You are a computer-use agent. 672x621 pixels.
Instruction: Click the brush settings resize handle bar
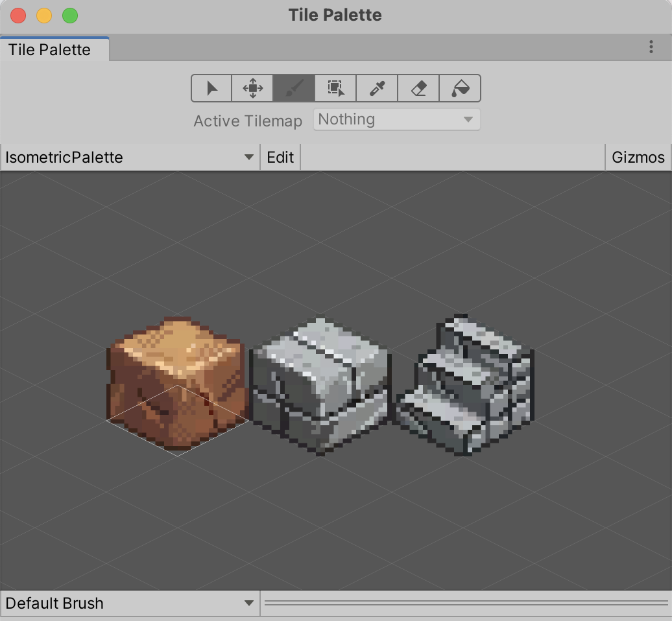[x=466, y=603]
